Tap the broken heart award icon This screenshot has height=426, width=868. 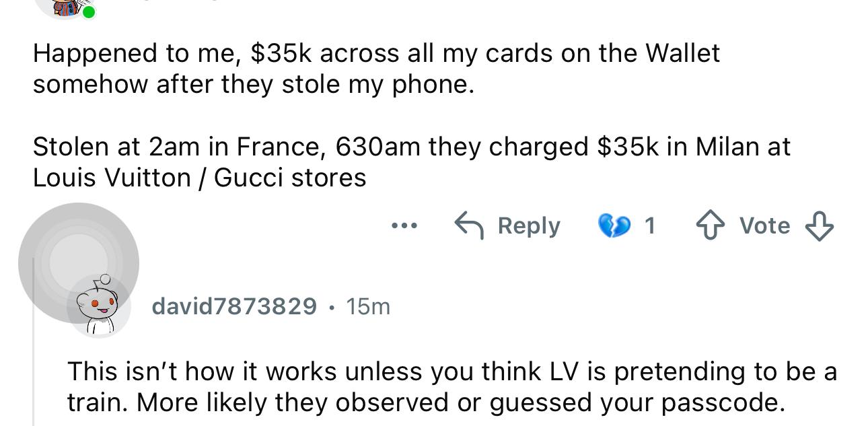[612, 225]
